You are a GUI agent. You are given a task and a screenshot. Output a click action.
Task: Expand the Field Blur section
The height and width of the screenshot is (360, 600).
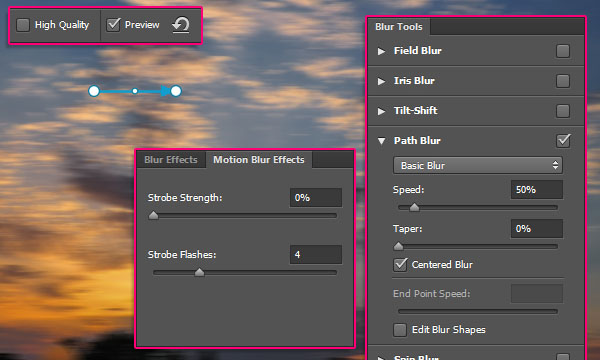click(x=381, y=51)
